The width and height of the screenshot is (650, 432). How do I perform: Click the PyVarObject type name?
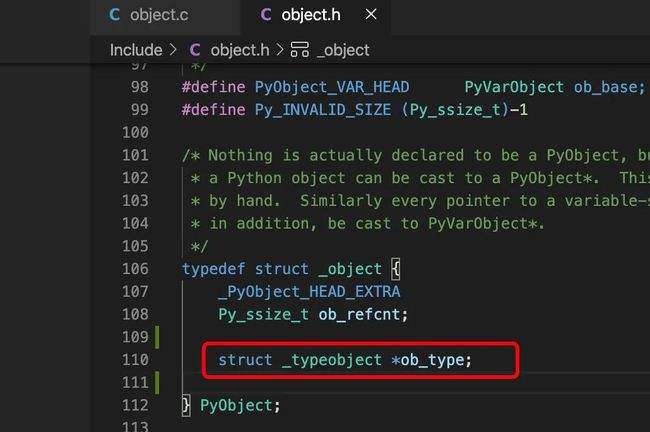[x=514, y=87]
